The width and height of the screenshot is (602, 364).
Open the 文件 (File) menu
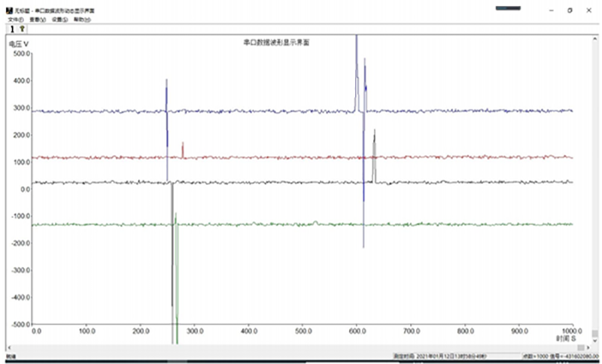(15, 20)
